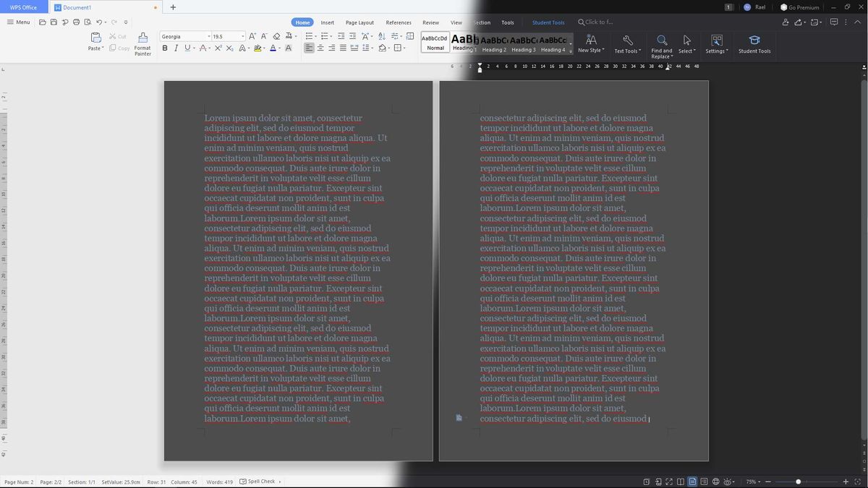
Task: Toggle bold formatting
Action: pos(165,48)
